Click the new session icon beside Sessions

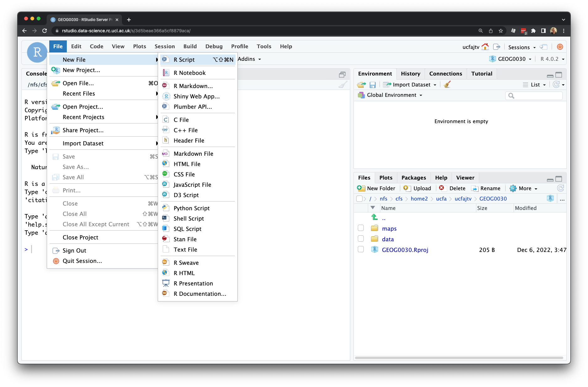543,47
